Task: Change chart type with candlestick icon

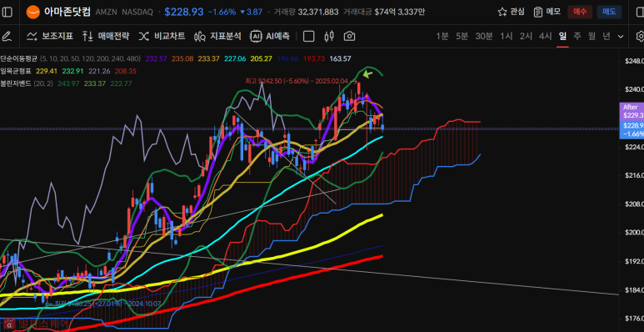Action: click(x=329, y=36)
